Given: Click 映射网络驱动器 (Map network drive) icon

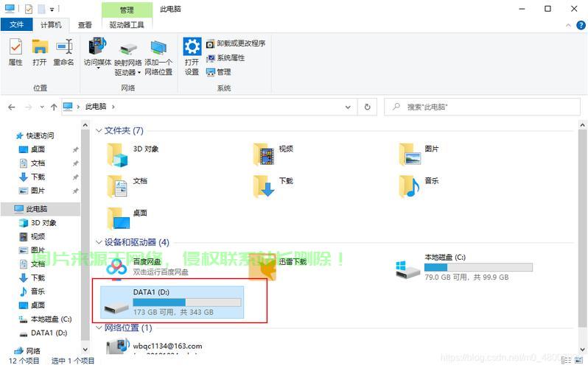Looking at the screenshot, I should tap(128, 49).
